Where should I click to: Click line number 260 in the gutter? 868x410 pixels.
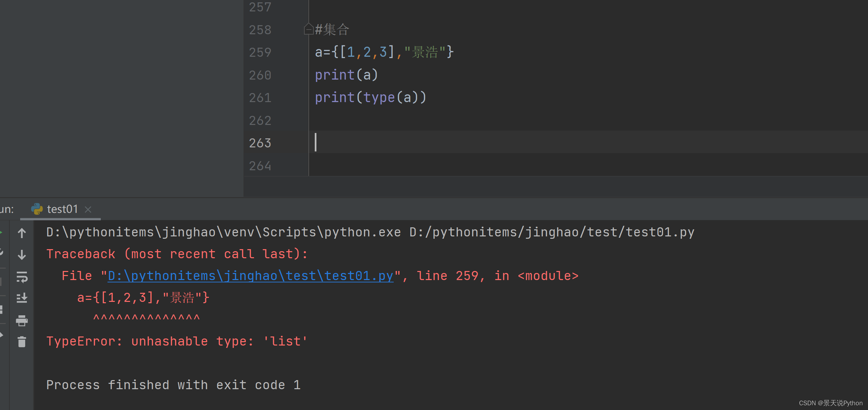tap(260, 75)
